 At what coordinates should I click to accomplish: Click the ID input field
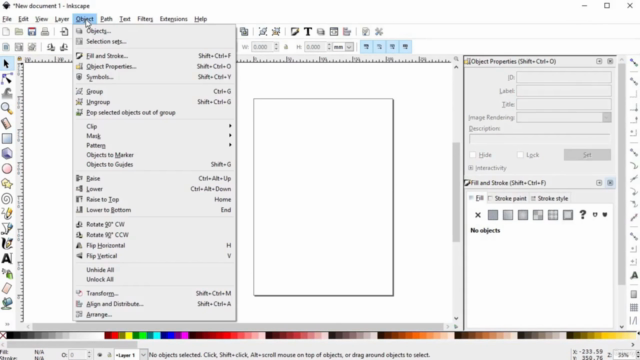coord(564,77)
